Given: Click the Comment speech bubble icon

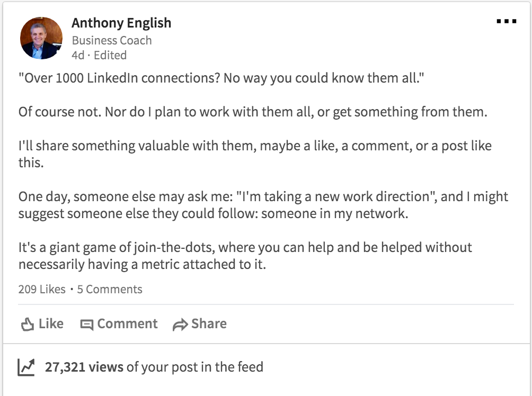Looking at the screenshot, I should click(x=86, y=325).
